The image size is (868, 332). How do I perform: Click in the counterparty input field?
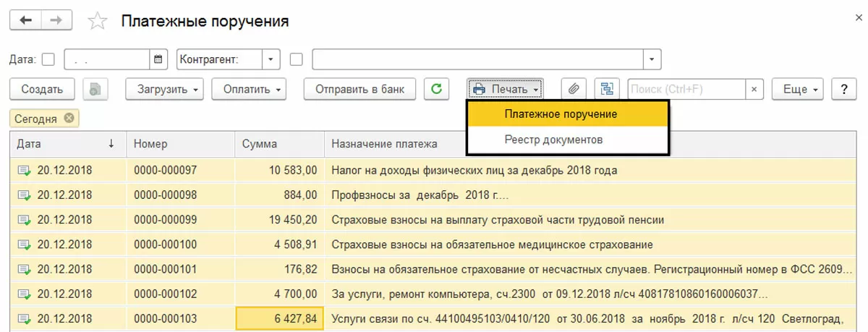(477, 59)
